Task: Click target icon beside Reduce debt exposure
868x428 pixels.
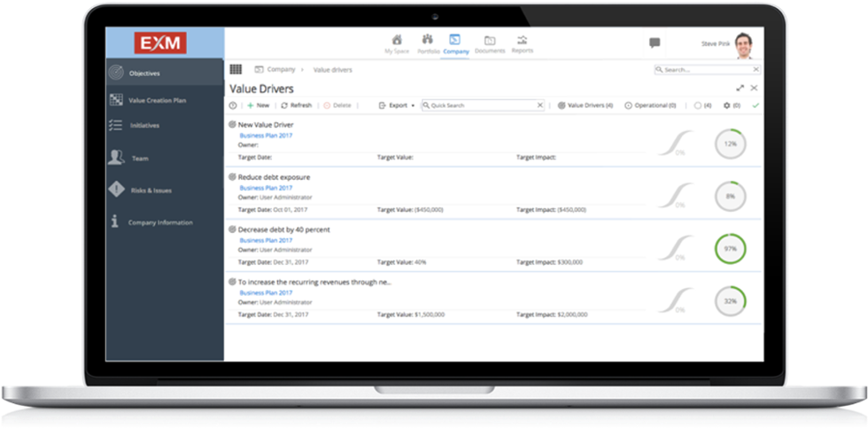Action: click(232, 176)
